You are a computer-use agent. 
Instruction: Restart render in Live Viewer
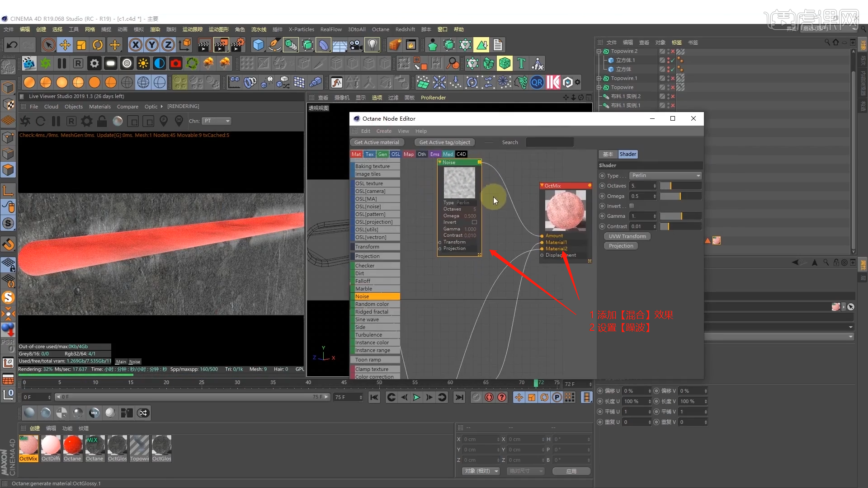point(40,121)
